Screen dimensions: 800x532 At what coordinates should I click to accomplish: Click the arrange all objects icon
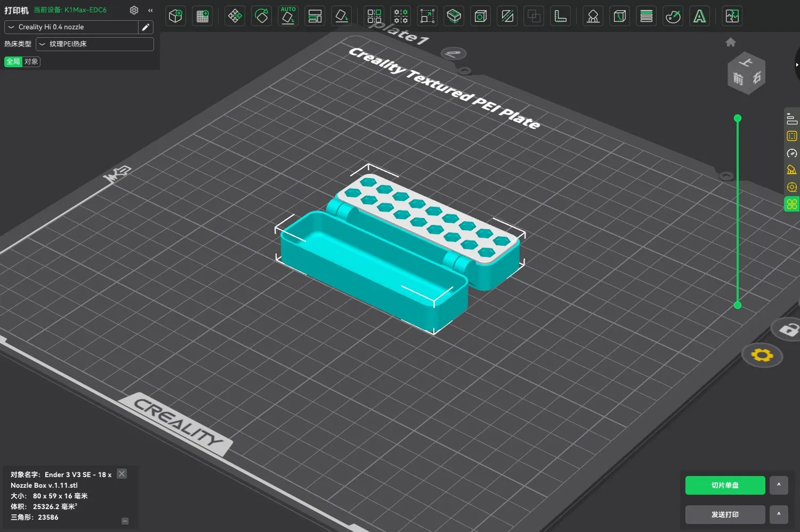375,16
